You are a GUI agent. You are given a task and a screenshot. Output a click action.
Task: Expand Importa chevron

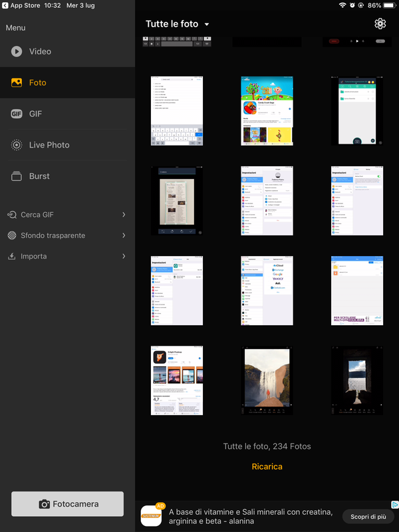pos(124,256)
